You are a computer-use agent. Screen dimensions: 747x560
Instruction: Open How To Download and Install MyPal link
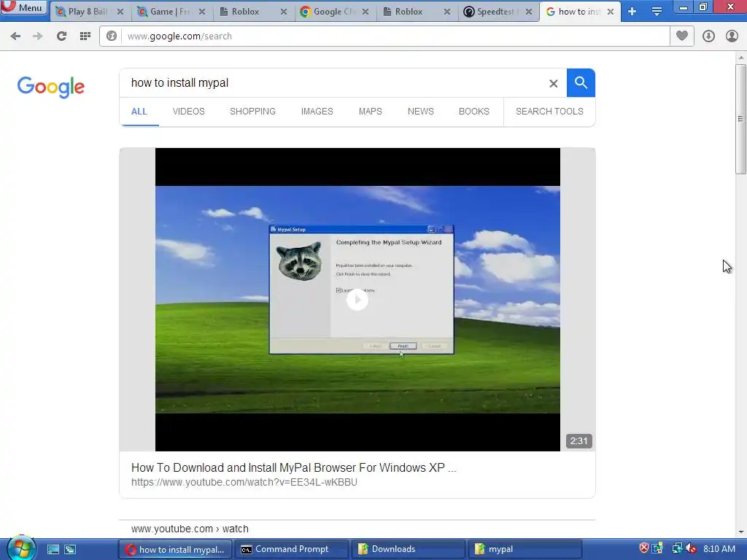[x=293, y=467]
